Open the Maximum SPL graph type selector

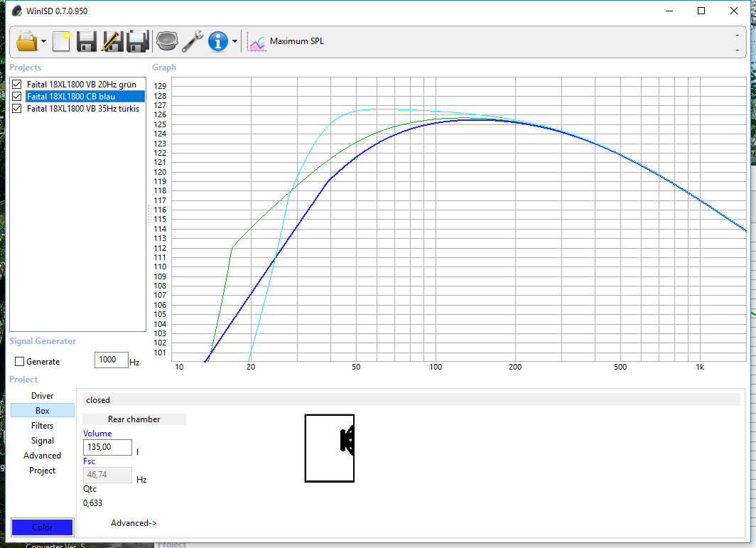286,41
